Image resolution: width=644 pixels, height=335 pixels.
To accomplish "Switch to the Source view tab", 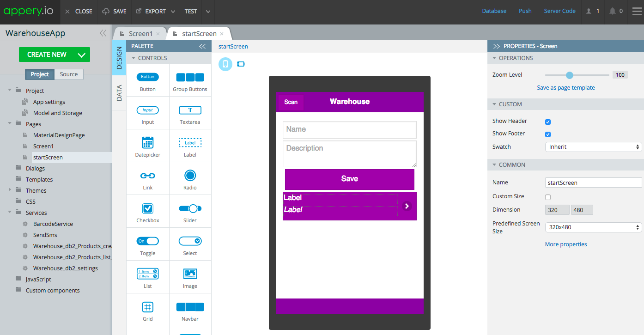I will [69, 74].
